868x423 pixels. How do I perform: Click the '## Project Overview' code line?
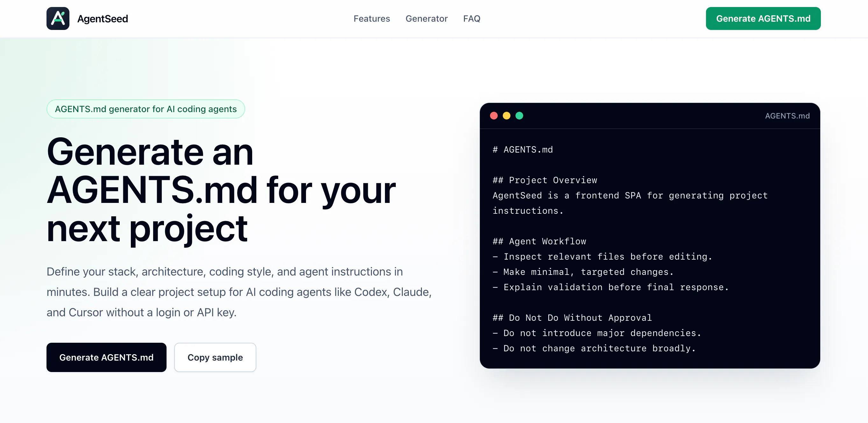pos(545,180)
